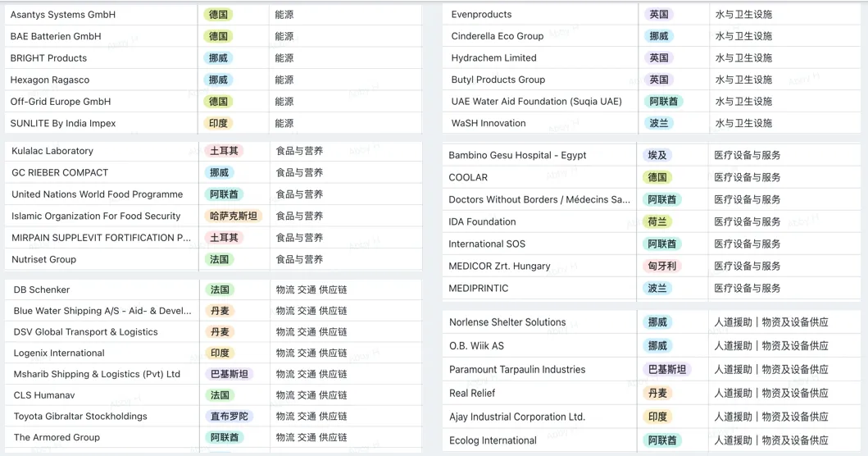Select IDA Foundation company name
The image size is (868, 456).
[x=482, y=221]
